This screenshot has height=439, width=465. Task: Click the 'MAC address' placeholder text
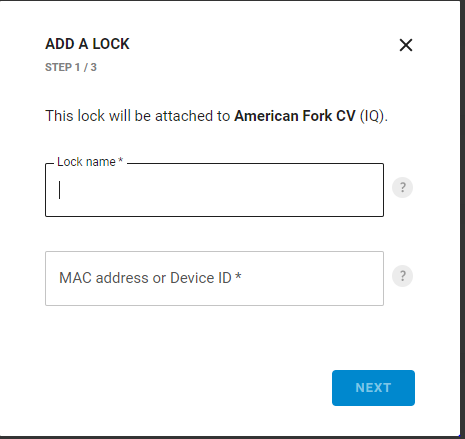(x=104, y=278)
